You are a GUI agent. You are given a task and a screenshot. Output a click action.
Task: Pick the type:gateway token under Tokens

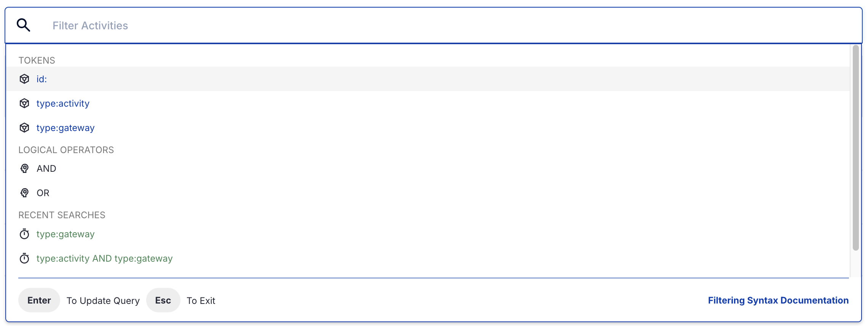pyautogui.click(x=428, y=128)
